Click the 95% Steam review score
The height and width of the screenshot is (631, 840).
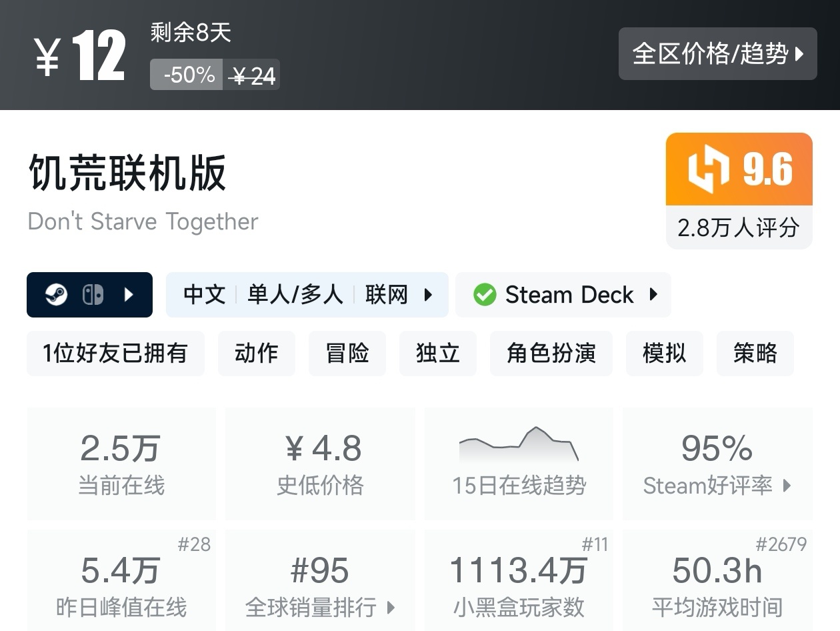717,448
